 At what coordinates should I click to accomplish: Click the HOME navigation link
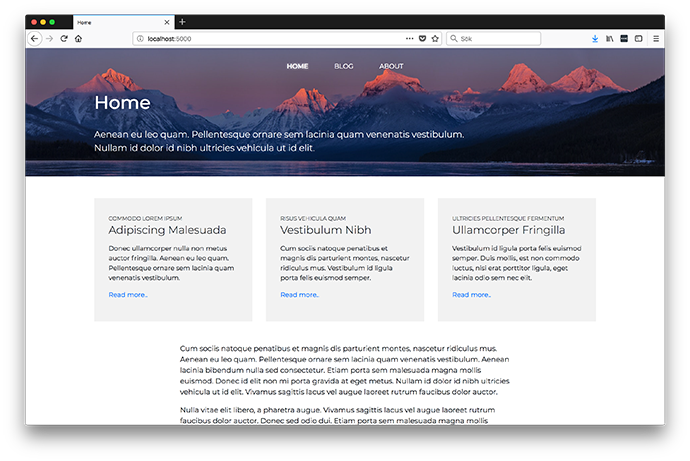297,66
